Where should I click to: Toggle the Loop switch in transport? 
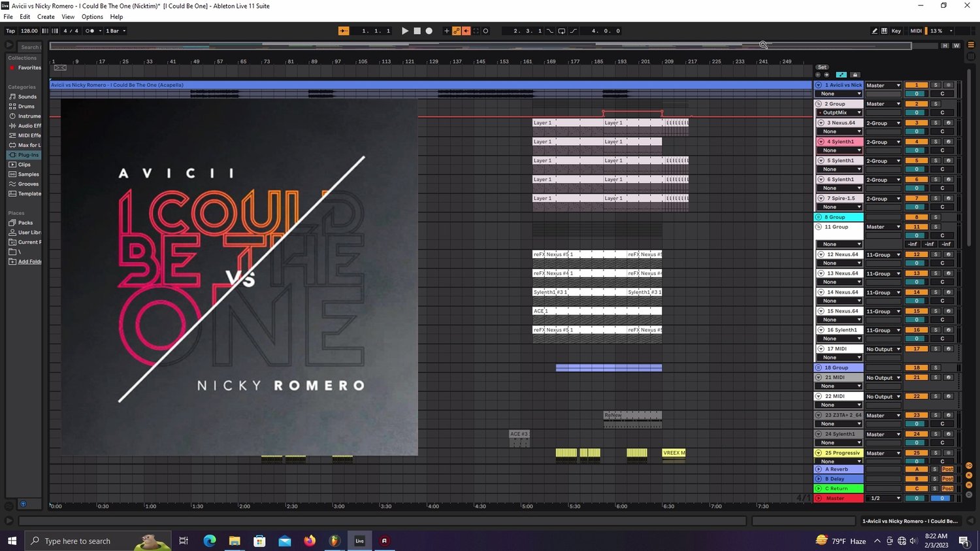(x=562, y=31)
